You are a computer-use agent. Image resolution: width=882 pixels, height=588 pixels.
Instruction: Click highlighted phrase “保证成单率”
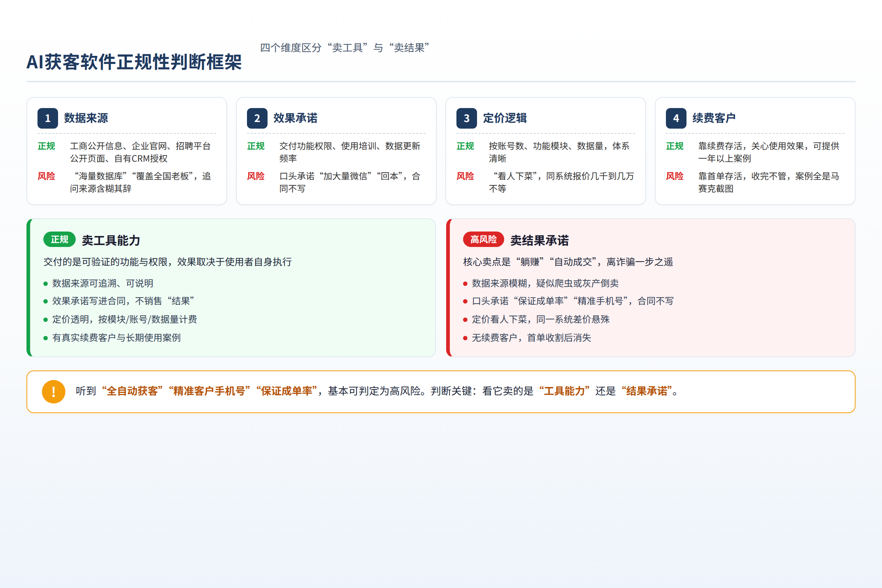[x=287, y=391]
